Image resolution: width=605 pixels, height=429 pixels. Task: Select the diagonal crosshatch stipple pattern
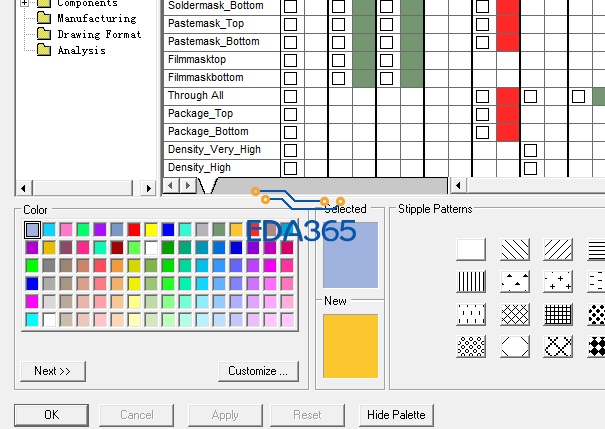coord(515,314)
